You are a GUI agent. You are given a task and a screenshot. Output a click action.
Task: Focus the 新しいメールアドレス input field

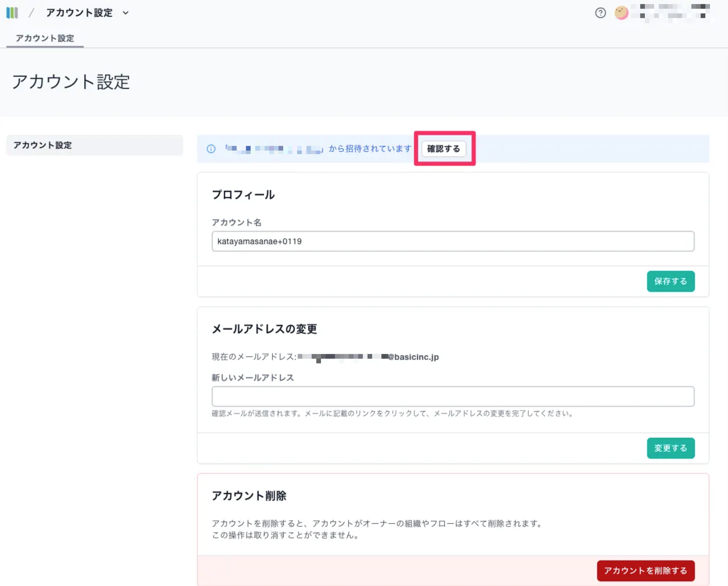453,396
